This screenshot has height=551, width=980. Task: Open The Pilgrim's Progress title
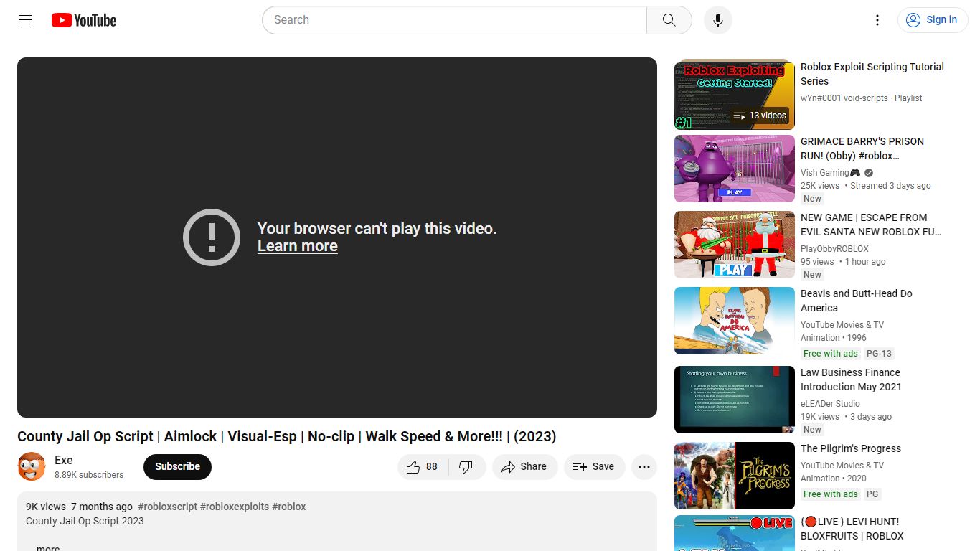tap(851, 448)
